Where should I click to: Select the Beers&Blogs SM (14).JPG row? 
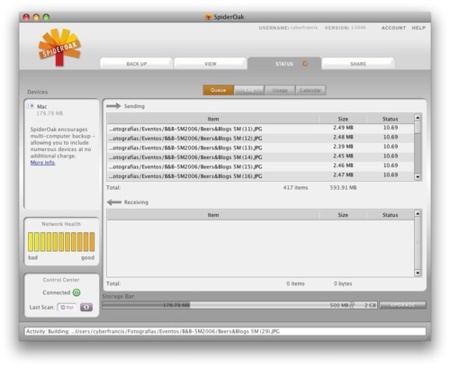click(260, 157)
